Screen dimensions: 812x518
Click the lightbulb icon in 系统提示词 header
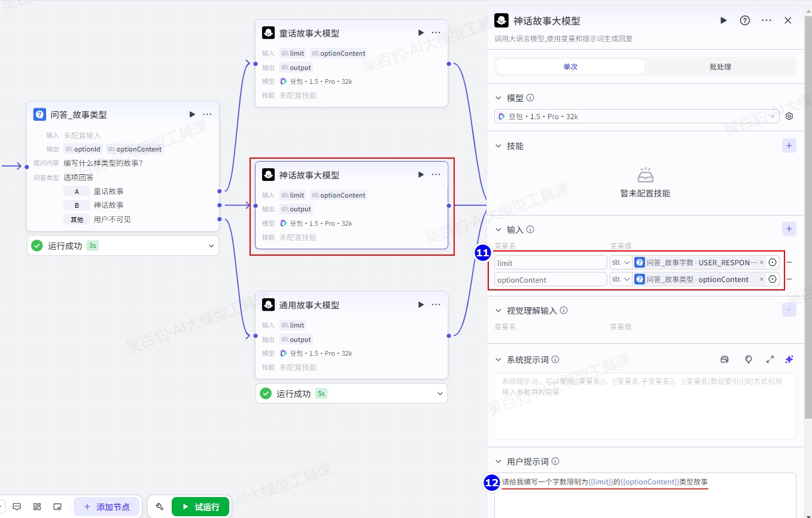[748, 359]
